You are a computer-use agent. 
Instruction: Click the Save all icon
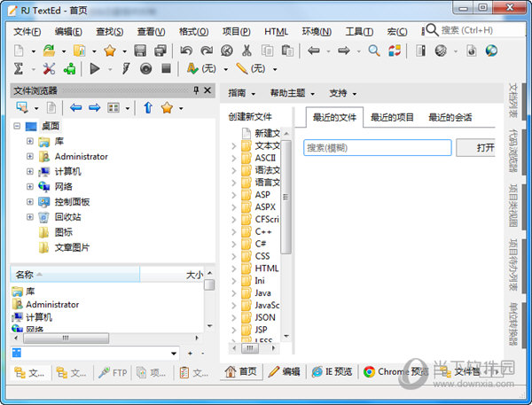coord(160,51)
